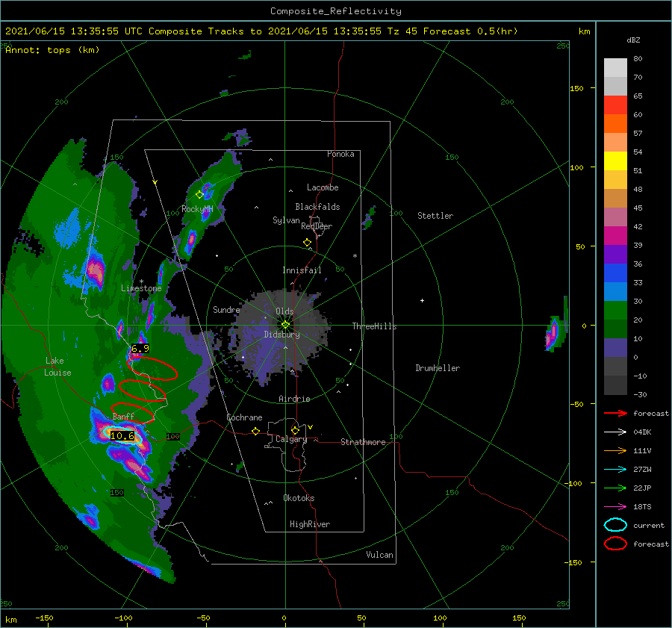
Task: Click the Ponoka town label
Action: pyautogui.click(x=340, y=154)
